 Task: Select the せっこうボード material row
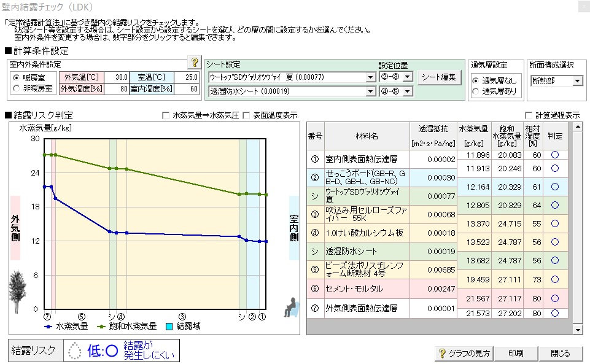[381, 177]
